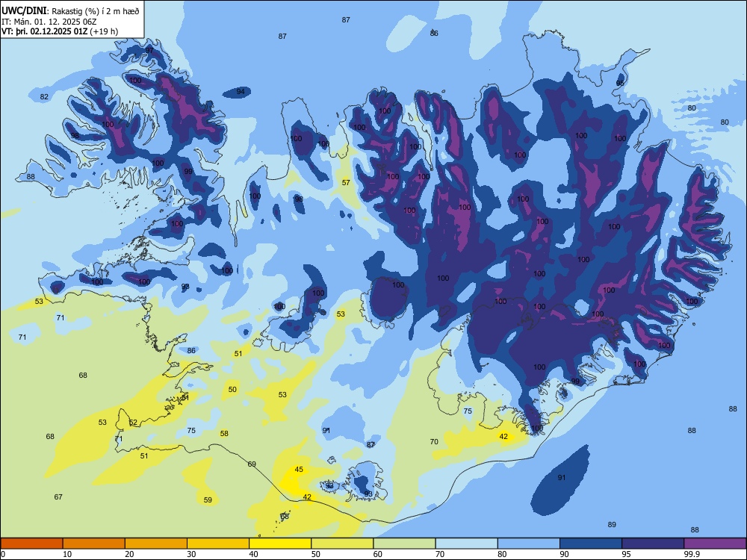Click the '69' humidity value on the coastline

coord(252,464)
